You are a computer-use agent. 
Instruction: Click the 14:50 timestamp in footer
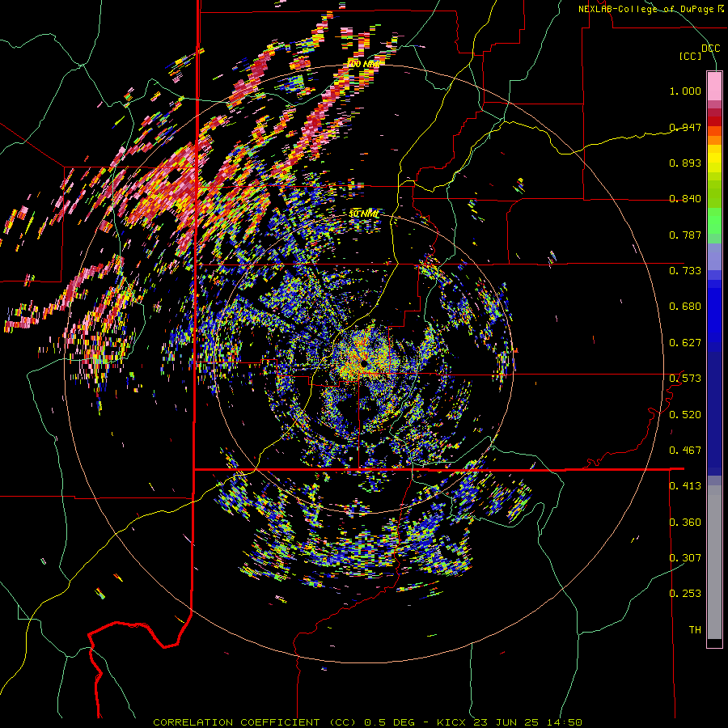pyautogui.click(x=564, y=722)
